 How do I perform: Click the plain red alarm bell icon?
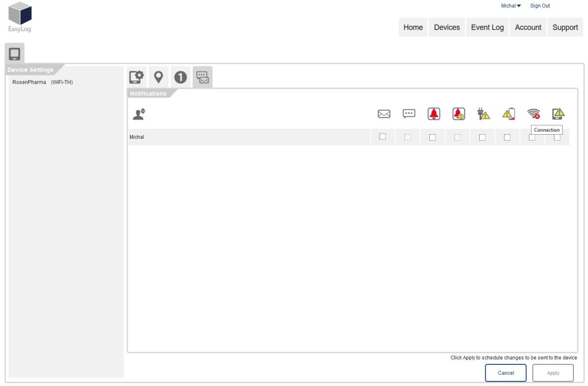point(434,114)
